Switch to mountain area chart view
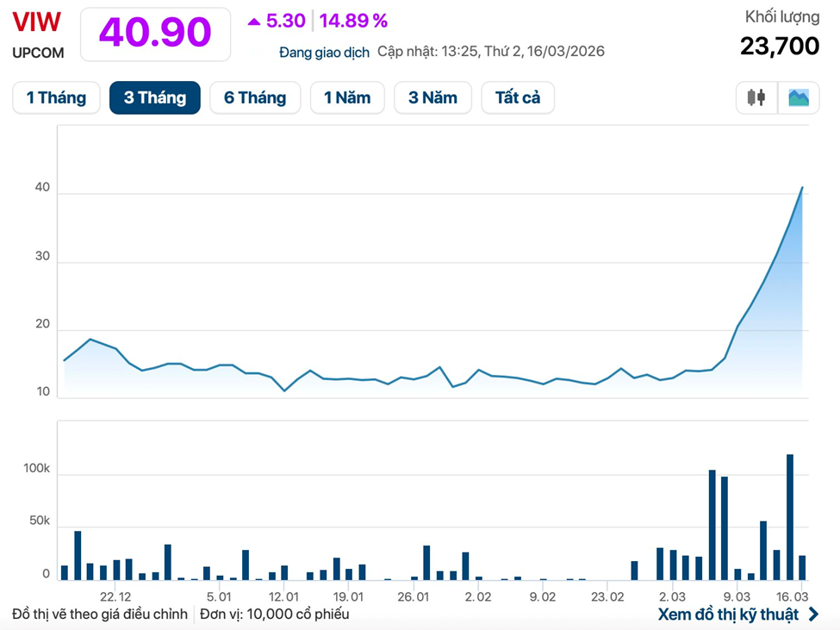Viewport: 840px width, 630px height. click(799, 97)
